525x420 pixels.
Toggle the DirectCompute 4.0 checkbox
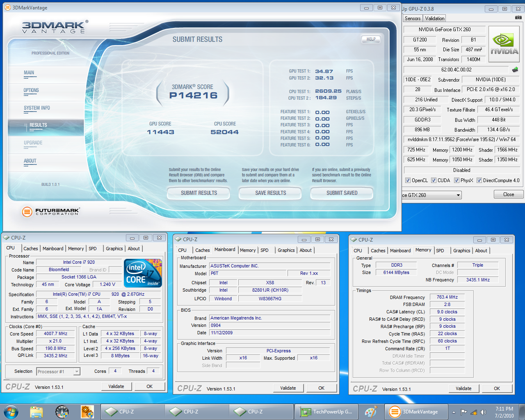click(x=479, y=180)
